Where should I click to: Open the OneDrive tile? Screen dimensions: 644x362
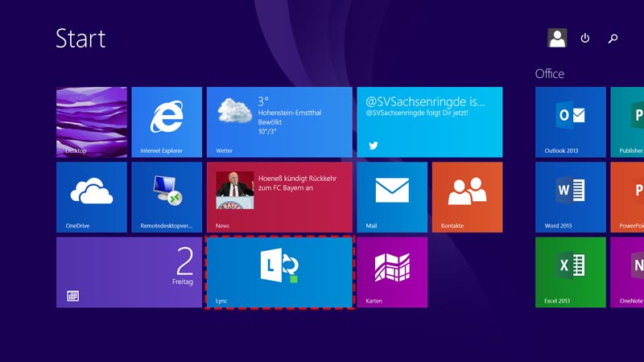coord(92,197)
